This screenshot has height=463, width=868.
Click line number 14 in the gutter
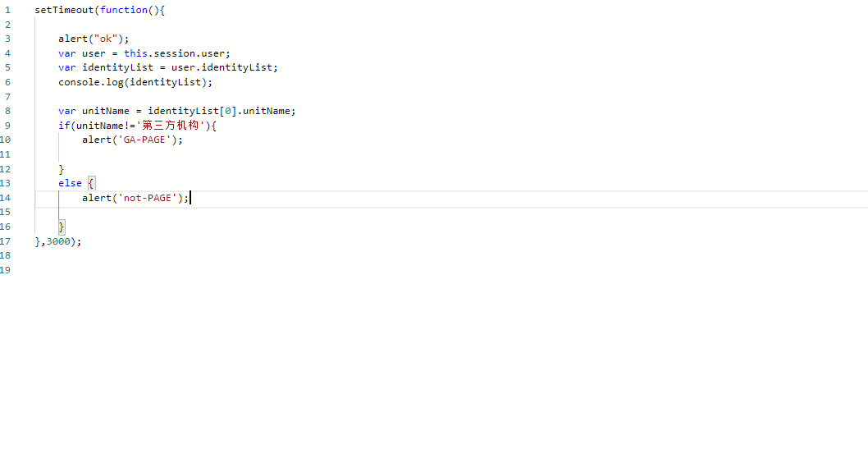pos(6,198)
